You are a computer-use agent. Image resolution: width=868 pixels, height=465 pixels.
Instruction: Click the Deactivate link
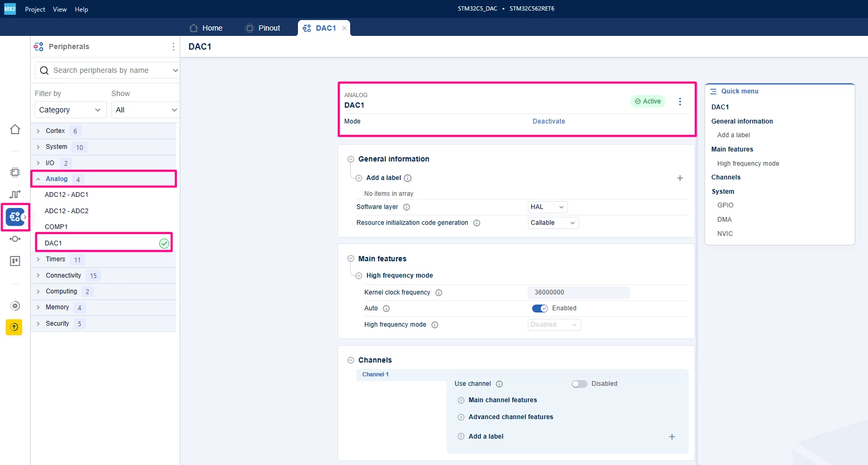point(548,121)
